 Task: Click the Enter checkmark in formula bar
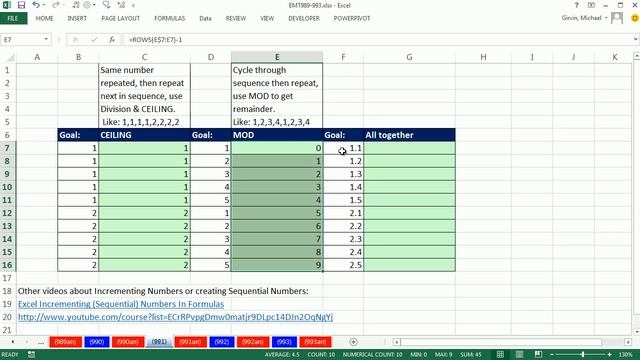coord(94,40)
